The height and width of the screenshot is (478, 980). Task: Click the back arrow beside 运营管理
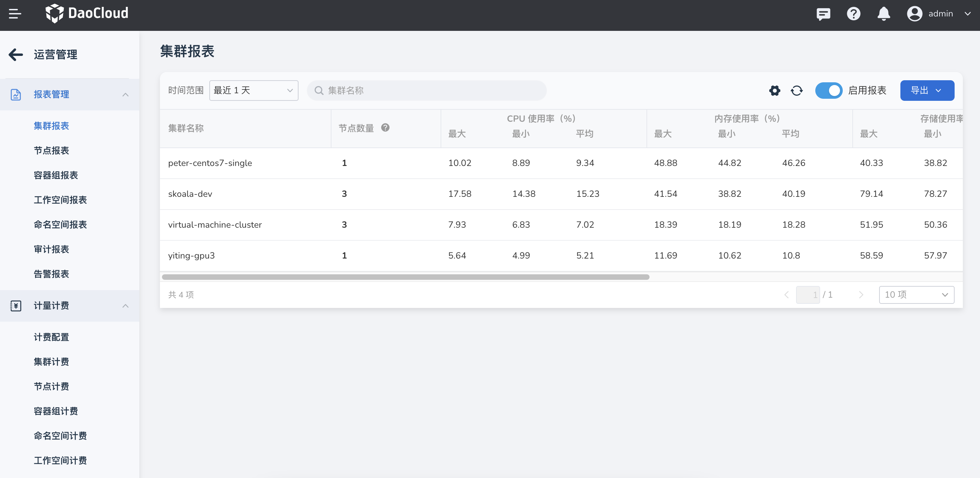(x=15, y=55)
